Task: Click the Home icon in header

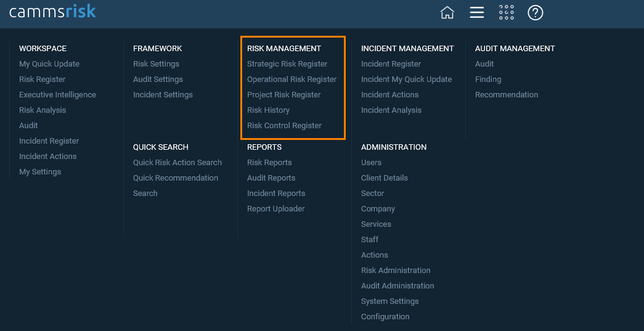Action: 447,13
